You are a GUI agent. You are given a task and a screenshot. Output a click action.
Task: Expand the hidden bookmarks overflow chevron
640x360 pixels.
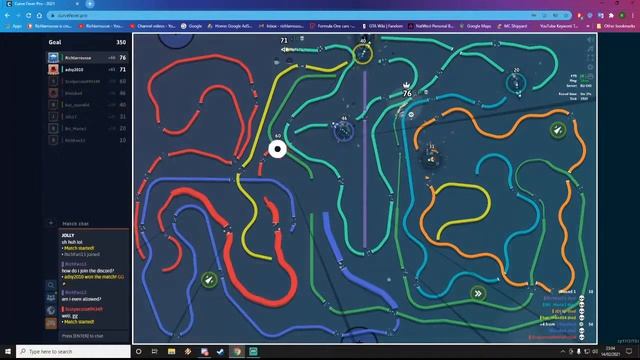[x=588, y=26]
